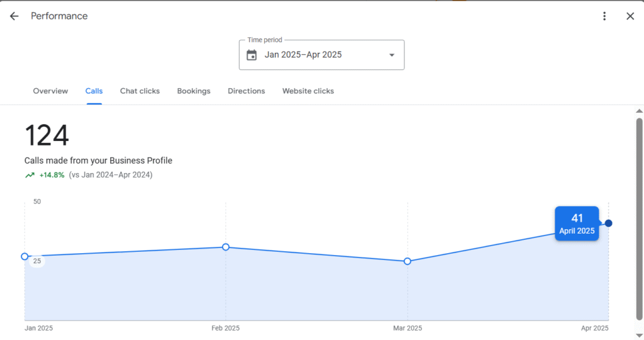Select the Jan 2025 data point on chart
The height and width of the screenshot is (340, 644).
[x=25, y=256]
